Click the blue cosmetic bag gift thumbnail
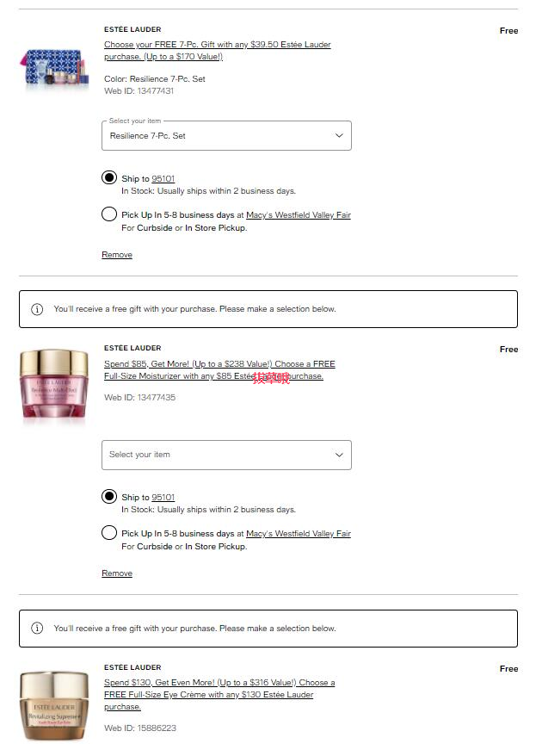 (x=54, y=68)
